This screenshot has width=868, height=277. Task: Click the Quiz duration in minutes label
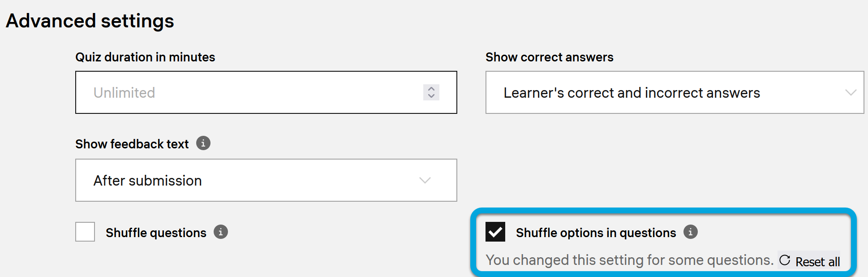[x=145, y=57]
